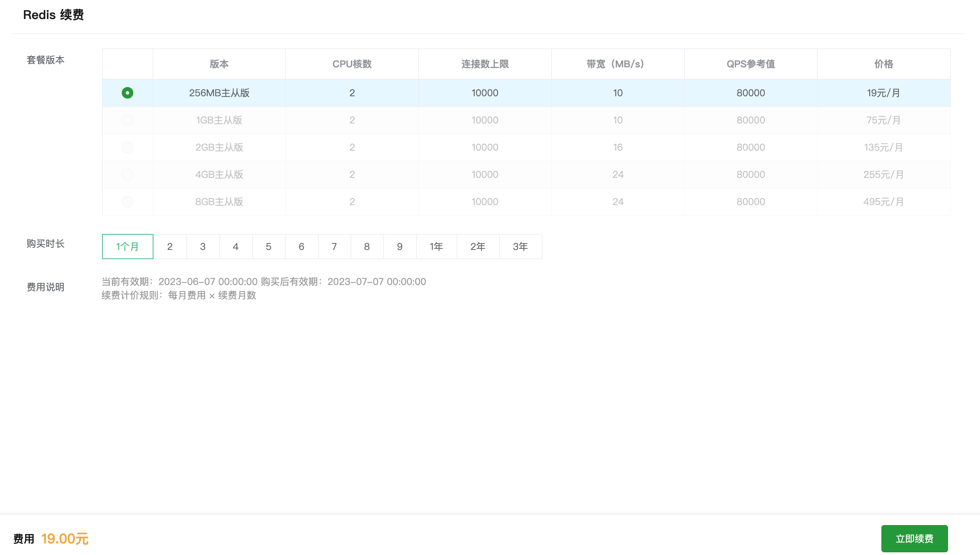Viewport: 980px width, 555px height.
Task: Click the 256MB主从版 version cell
Action: point(219,92)
